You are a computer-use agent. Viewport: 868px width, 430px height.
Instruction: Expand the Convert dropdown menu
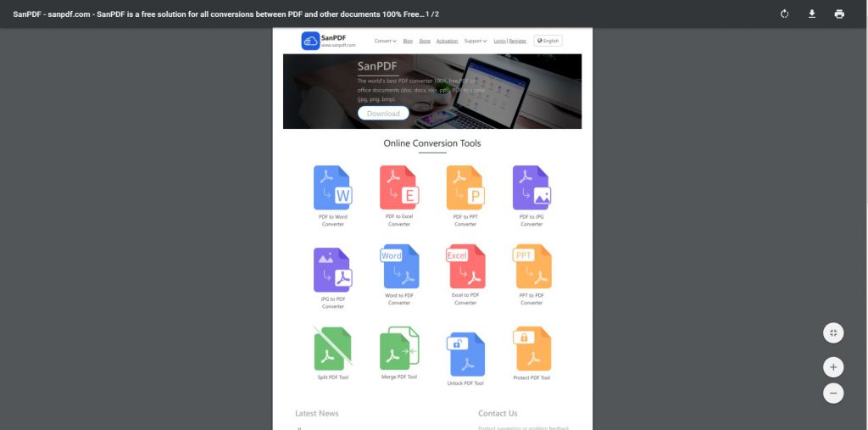click(386, 41)
